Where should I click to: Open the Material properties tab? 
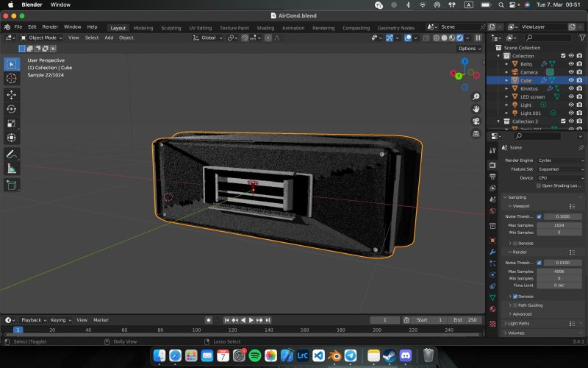(x=492, y=309)
